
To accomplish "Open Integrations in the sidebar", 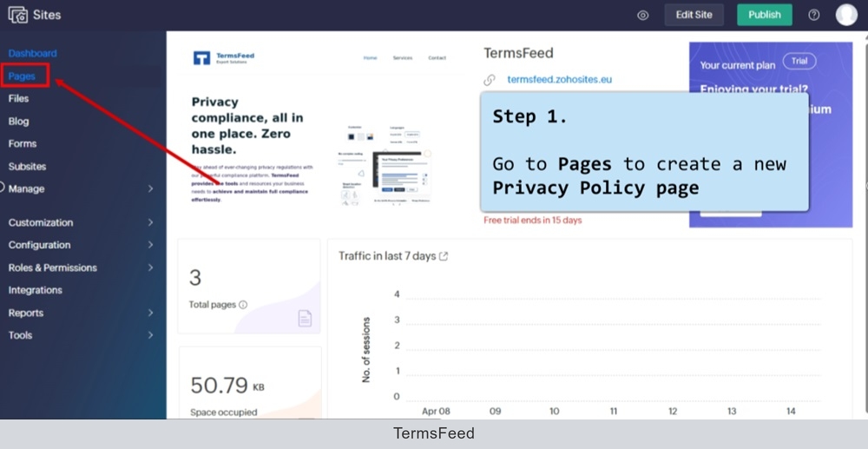I will pos(36,290).
